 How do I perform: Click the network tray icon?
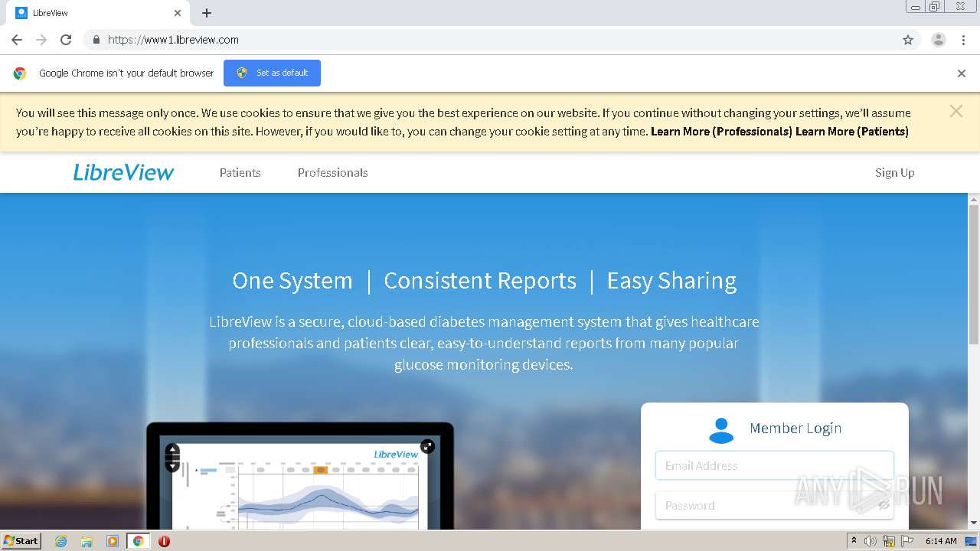point(889,541)
